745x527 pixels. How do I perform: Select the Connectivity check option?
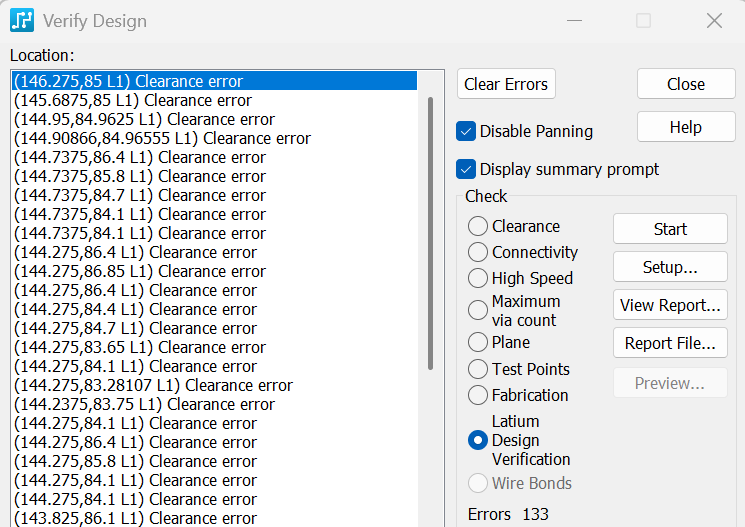click(x=478, y=253)
